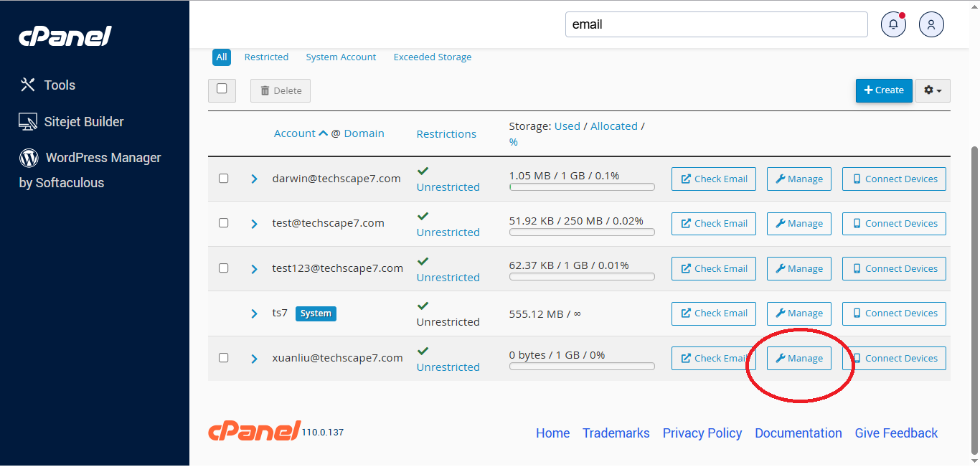The image size is (980, 467).
Task: Open the Documentation footer link
Action: point(798,433)
